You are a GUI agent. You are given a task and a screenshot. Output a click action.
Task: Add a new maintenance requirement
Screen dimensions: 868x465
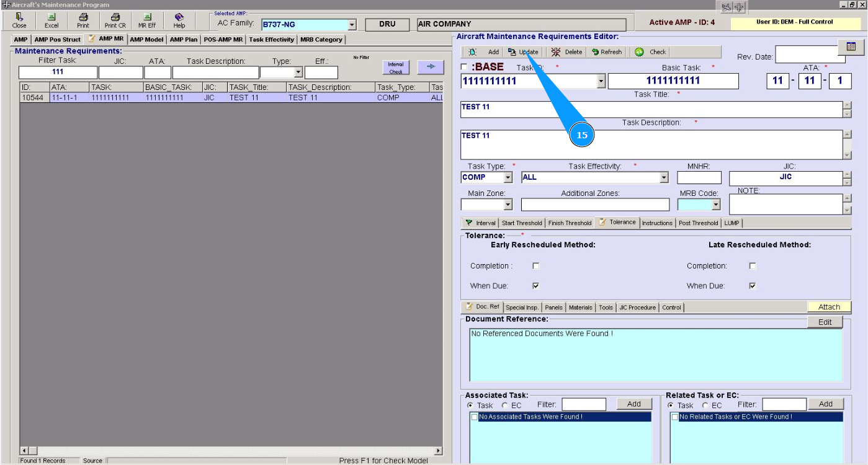point(485,52)
